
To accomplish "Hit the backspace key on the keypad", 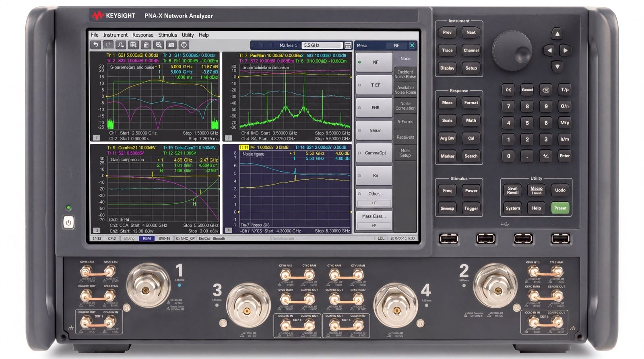I will 546,90.
